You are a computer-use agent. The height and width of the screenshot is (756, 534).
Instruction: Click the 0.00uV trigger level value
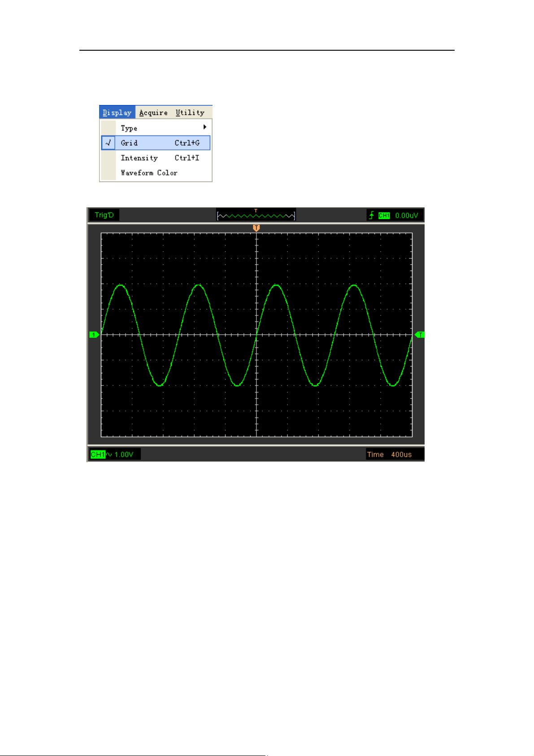pos(407,216)
